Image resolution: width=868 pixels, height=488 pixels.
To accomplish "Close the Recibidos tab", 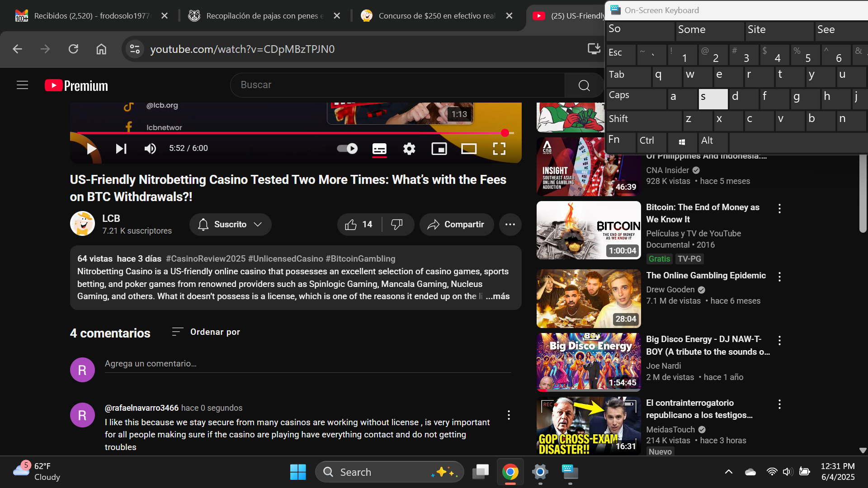I will click(165, 16).
